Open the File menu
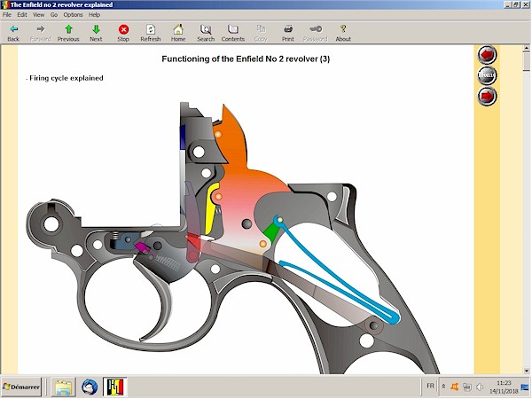The image size is (532, 399). 7,15
